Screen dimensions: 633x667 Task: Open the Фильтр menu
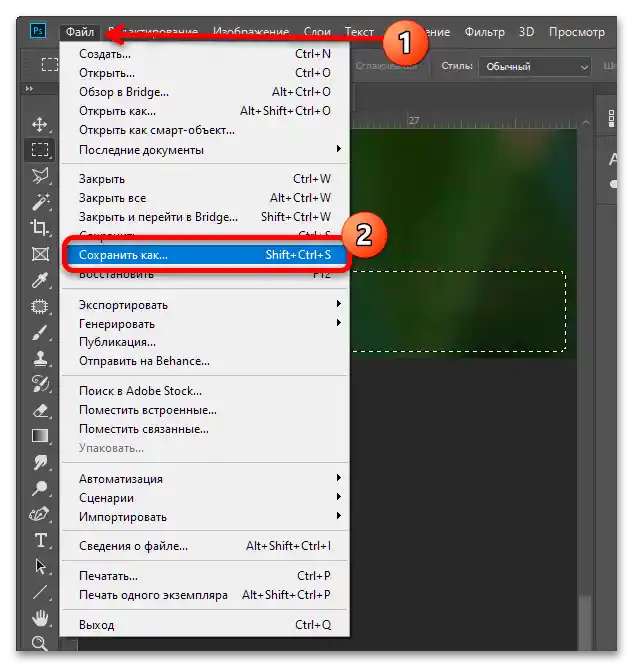pos(485,32)
